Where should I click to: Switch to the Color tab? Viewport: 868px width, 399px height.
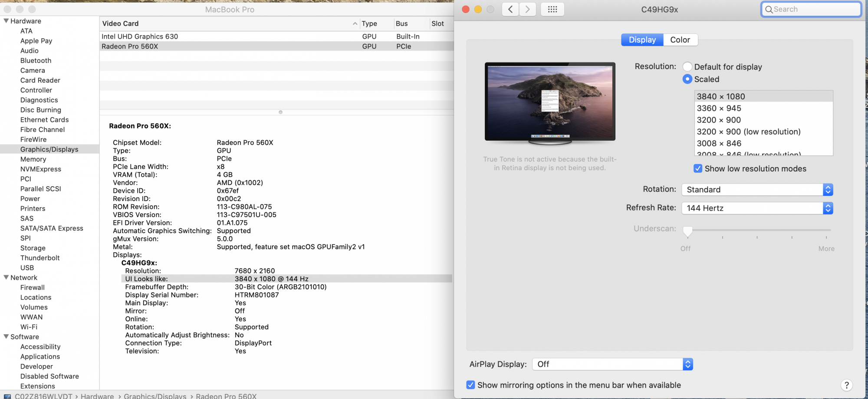[680, 40]
